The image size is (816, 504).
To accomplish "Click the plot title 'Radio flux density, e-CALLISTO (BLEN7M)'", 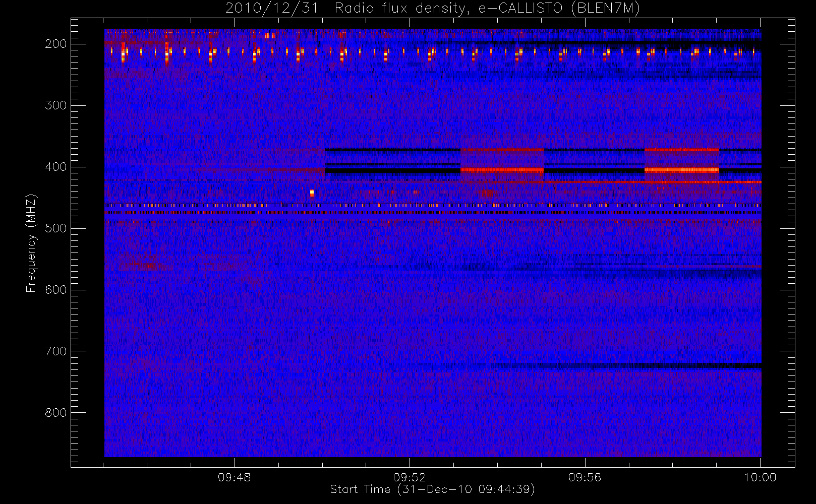I will [x=487, y=9].
